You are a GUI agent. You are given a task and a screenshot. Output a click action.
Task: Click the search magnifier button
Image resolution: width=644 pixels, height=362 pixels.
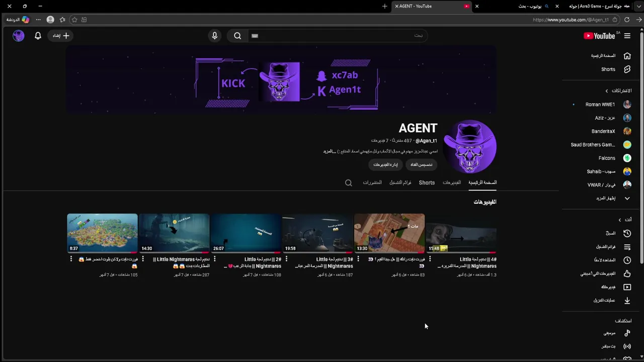pyautogui.click(x=237, y=36)
